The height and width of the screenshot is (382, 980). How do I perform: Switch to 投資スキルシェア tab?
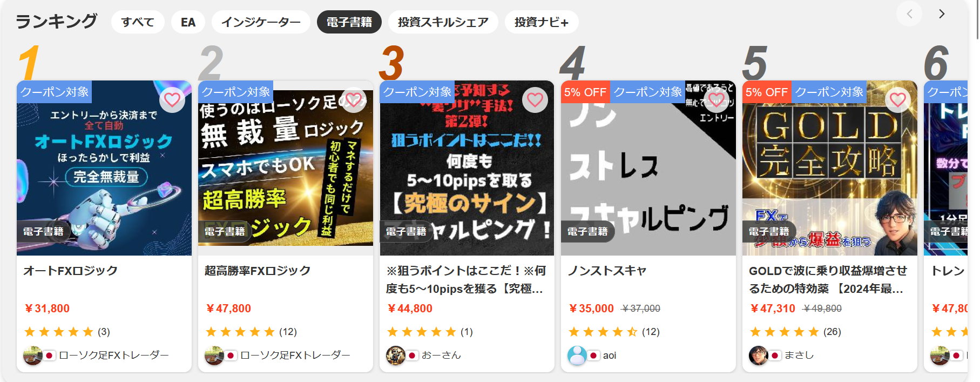coord(443,22)
